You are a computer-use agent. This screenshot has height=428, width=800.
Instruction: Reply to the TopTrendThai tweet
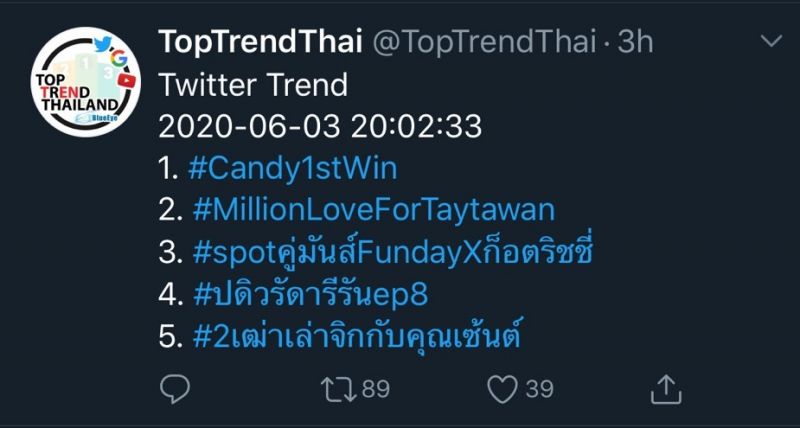175,388
